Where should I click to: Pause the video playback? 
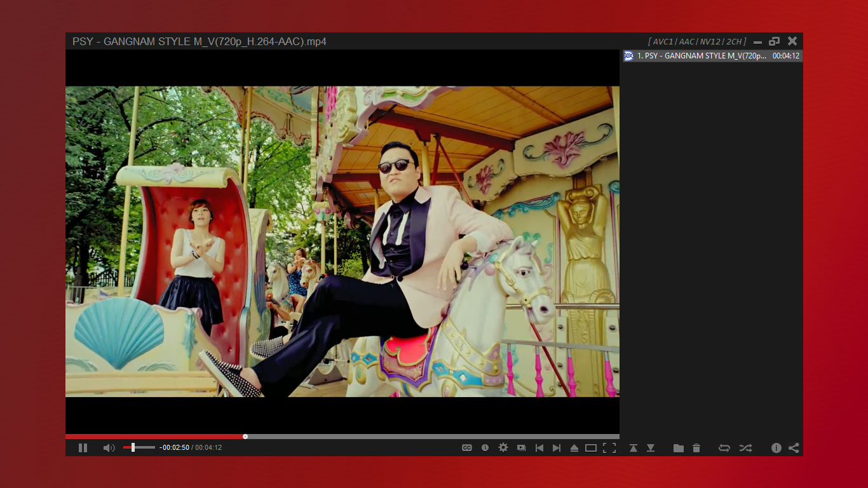(83, 448)
